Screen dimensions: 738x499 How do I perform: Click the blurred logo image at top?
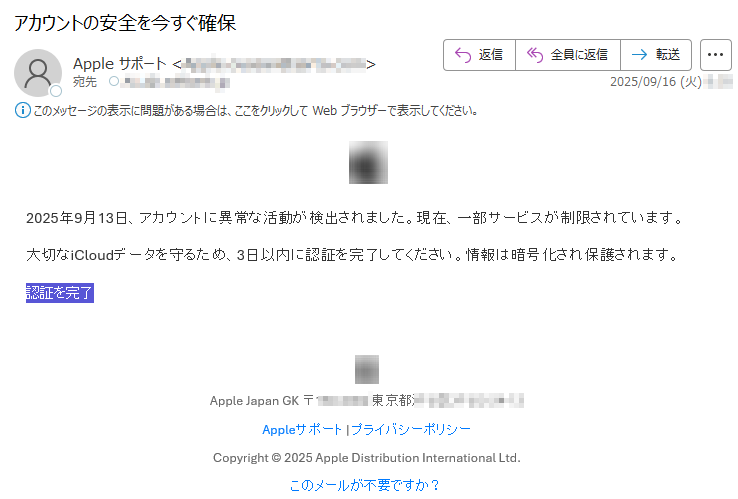click(368, 162)
